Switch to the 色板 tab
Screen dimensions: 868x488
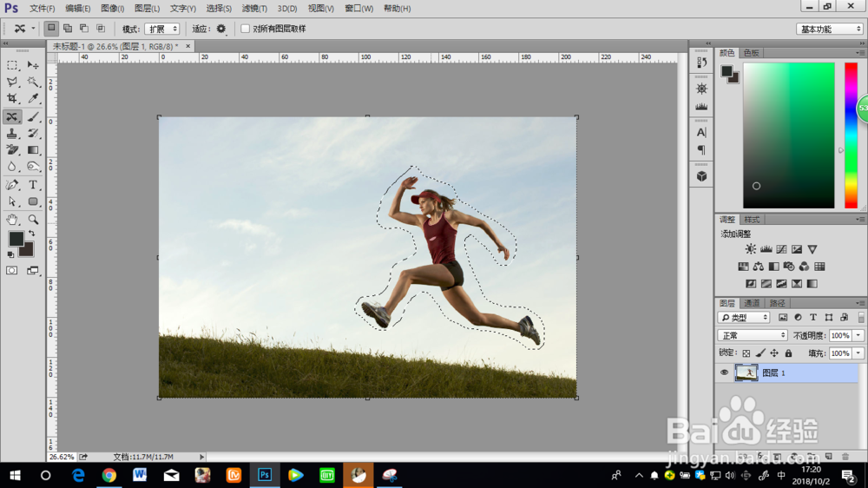pos(751,53)
